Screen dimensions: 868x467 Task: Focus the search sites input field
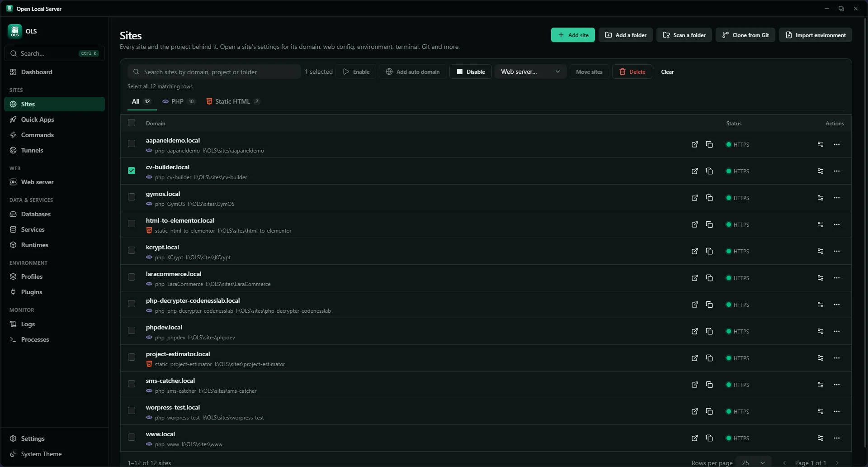click(214, 71)
